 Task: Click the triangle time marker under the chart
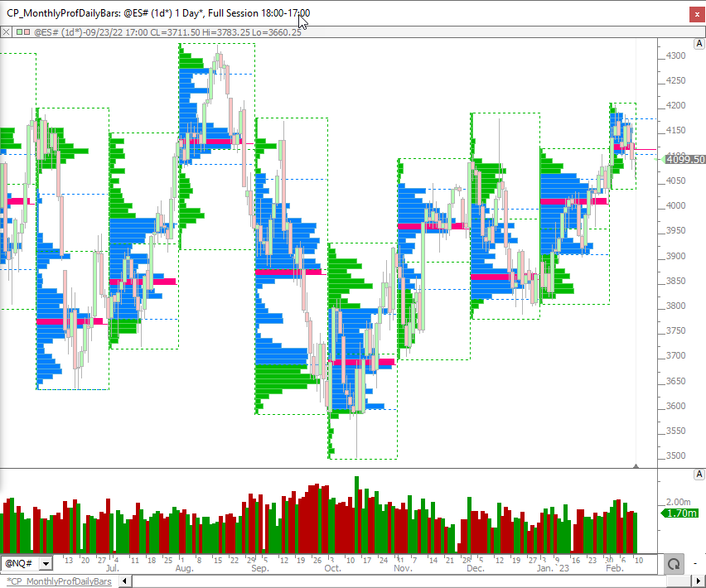[636, 466]
